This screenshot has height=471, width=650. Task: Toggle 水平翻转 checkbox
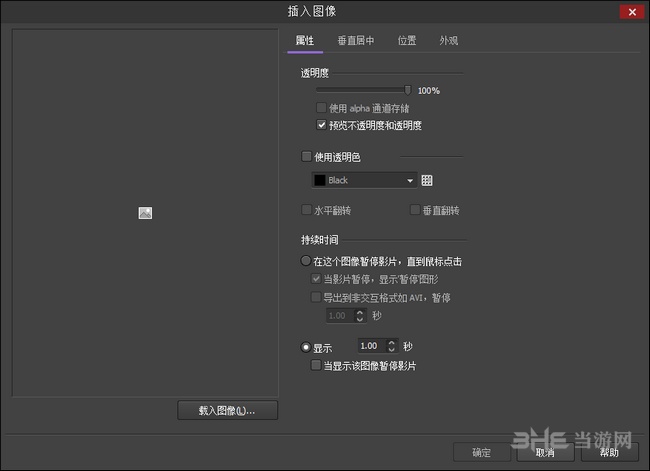[x=306, y=210]
